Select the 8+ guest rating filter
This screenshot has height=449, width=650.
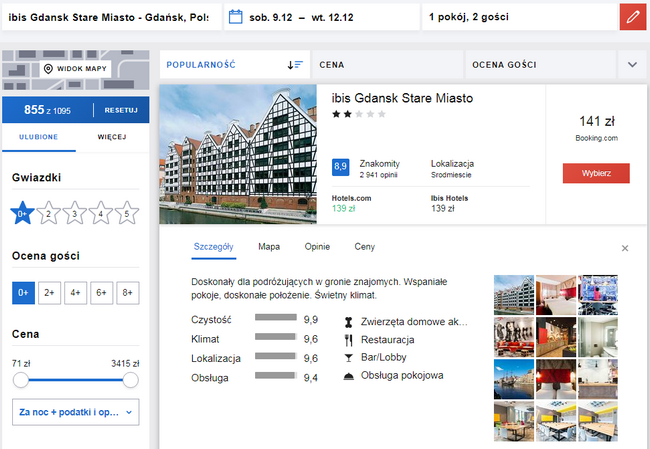point(128,293)
